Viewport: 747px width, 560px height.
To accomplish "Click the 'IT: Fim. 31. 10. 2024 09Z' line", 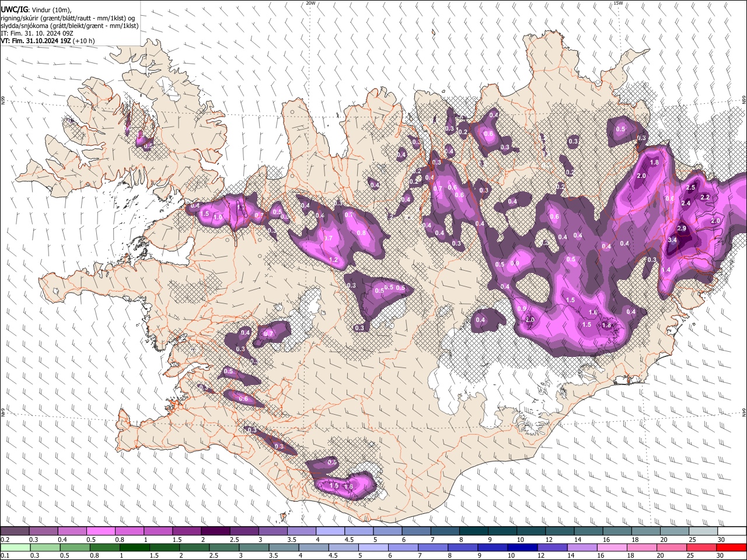I will (x=37, y=33).
